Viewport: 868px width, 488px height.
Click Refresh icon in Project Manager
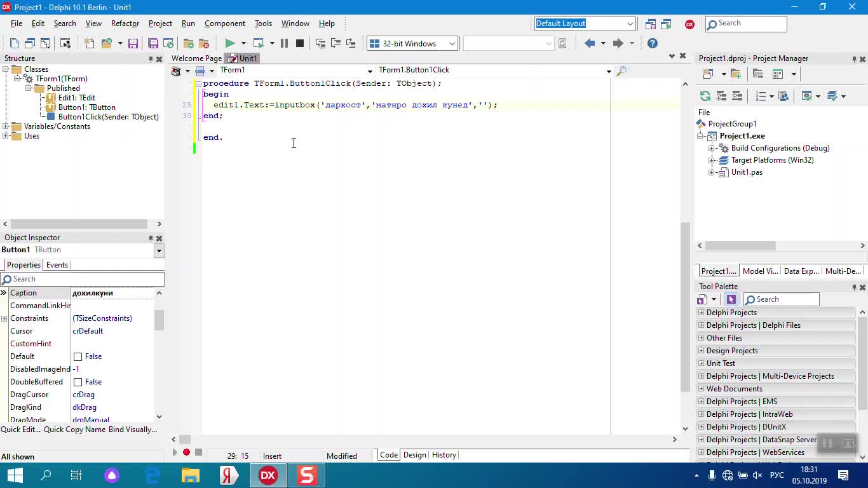click(x=705, y=96)
